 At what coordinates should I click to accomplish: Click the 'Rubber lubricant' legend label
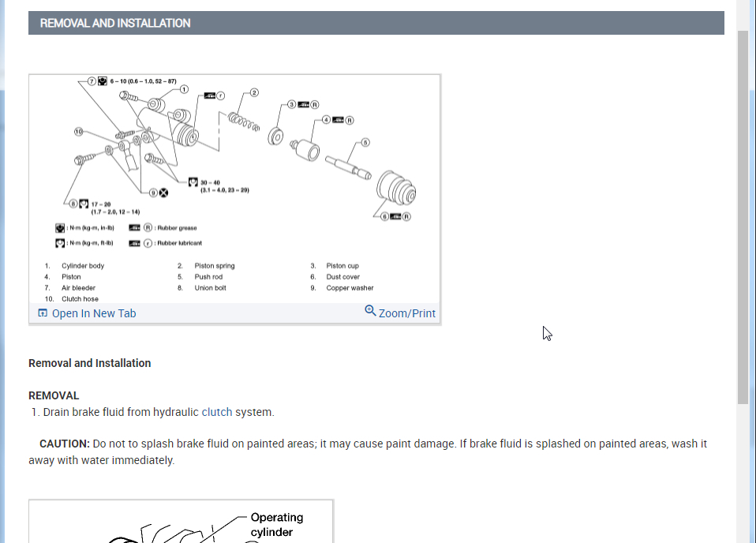pyautogui.click(x=179, y=243)
